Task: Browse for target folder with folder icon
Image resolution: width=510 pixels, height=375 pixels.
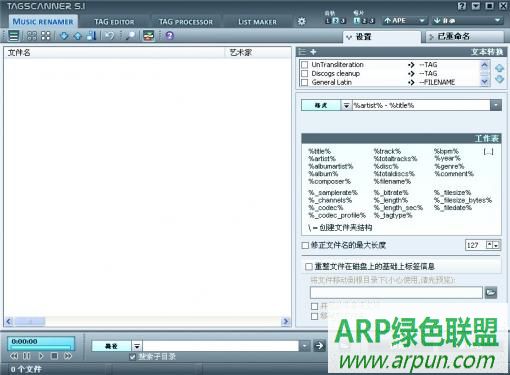Action: tap(491, 292)
